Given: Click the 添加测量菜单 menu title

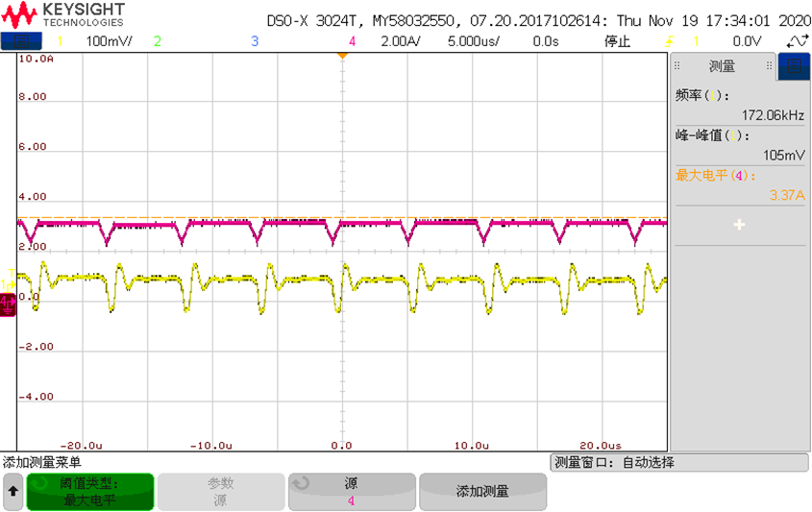Looking at the screenshot, I should (x=42, y=462).
